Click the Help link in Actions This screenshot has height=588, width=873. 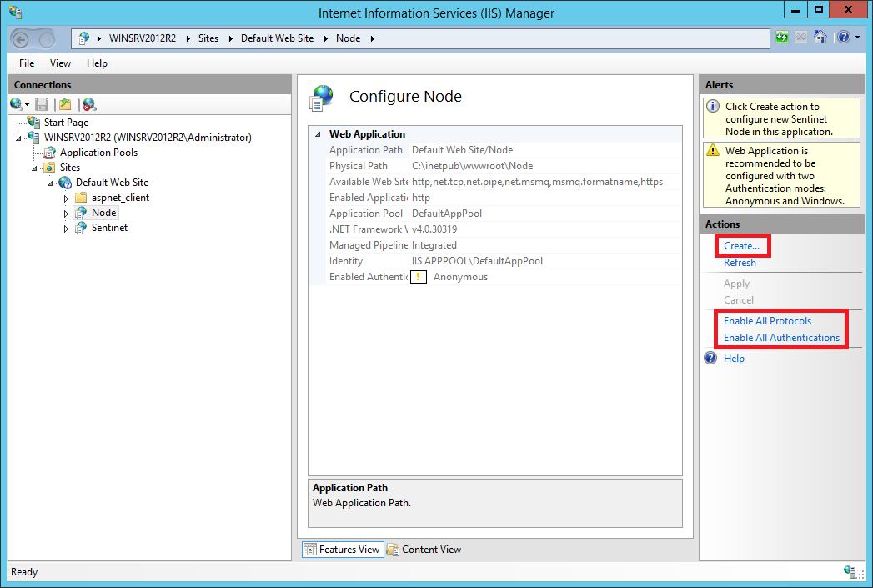tap(734, 359)
